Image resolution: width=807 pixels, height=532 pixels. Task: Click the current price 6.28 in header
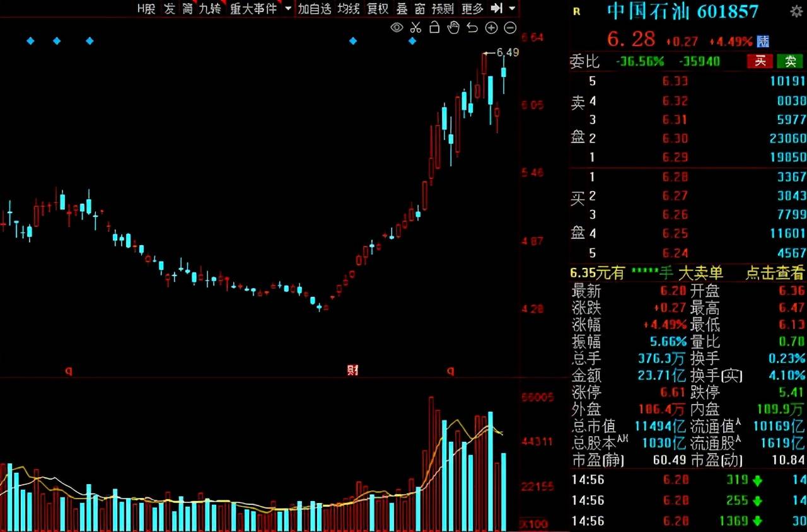coord(631,39)
